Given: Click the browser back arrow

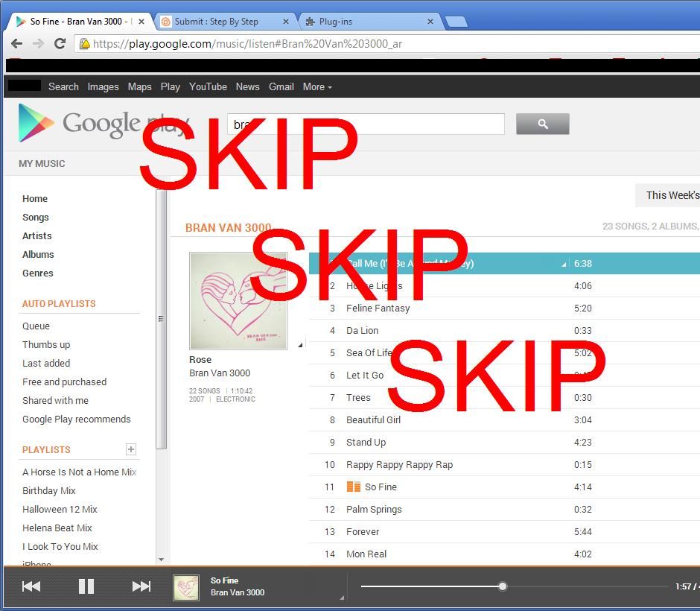Looking at the screenshot, I should [x=16, y=43].
